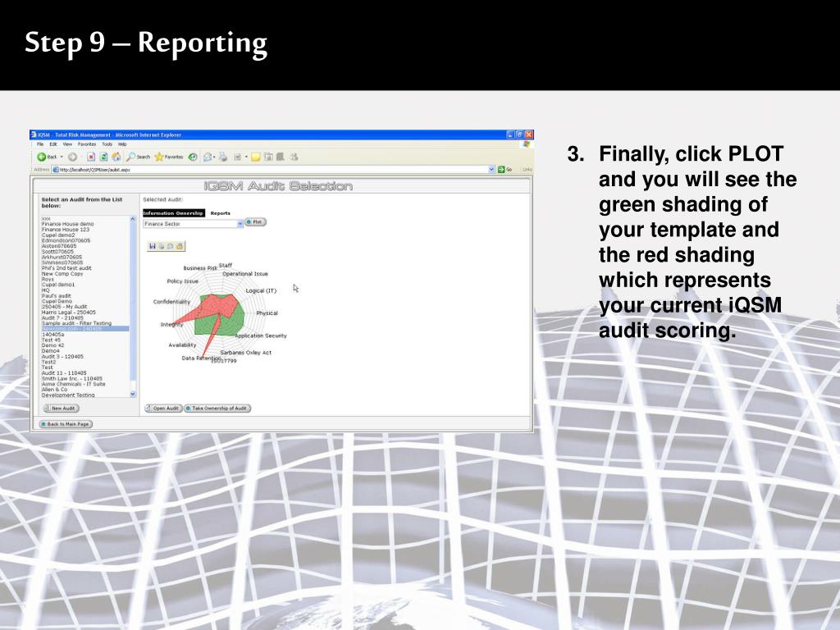This screenshot has height=630, width=840.
Task: Click audit list scrollbar down arrow
Action: 133,394
